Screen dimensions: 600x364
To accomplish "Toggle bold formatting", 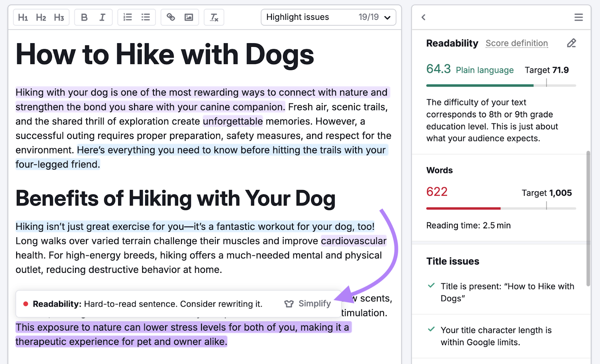I will pyautogui.click(x=84, y=17).
